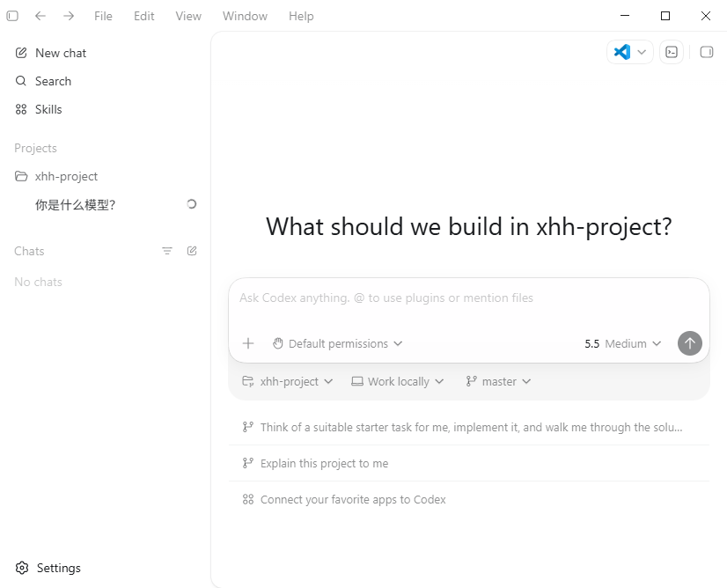The image size is (727, 588).
Task: Click the Projects section header
Action: (36, 148)
